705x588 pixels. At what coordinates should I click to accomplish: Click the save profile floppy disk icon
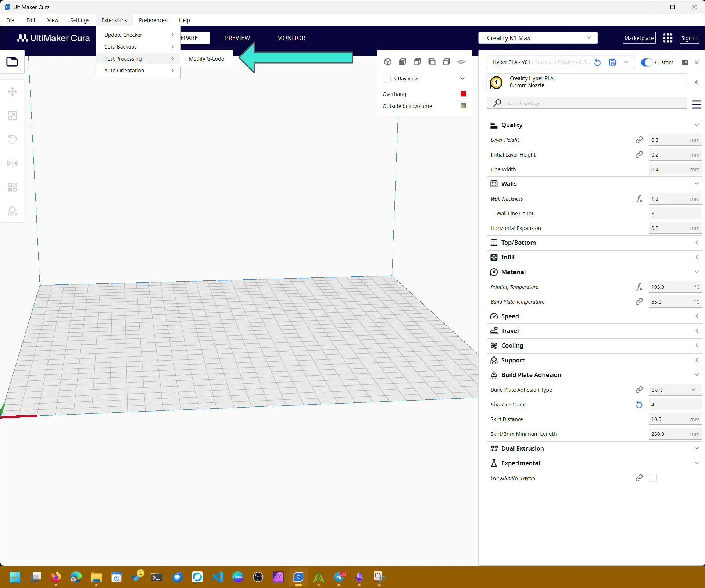pyautogui.click(x=612, y=62)
